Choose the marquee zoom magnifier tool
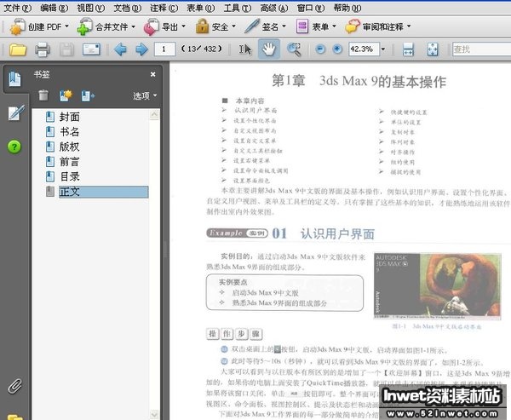 tap(294, 49)
